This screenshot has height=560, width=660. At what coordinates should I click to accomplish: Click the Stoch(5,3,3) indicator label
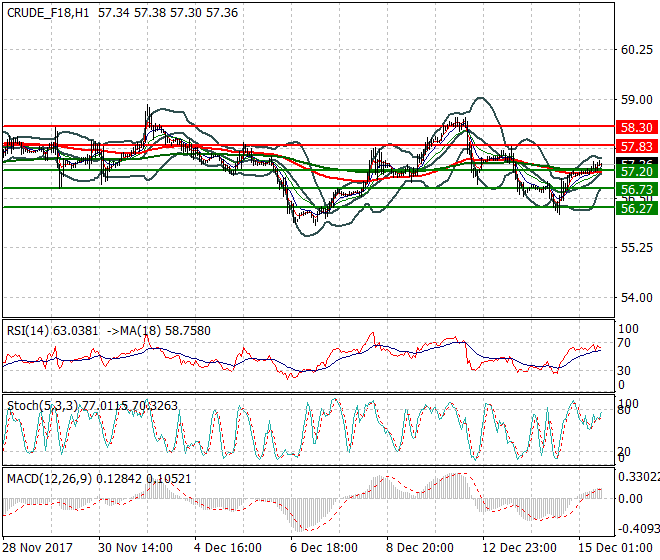37,405
